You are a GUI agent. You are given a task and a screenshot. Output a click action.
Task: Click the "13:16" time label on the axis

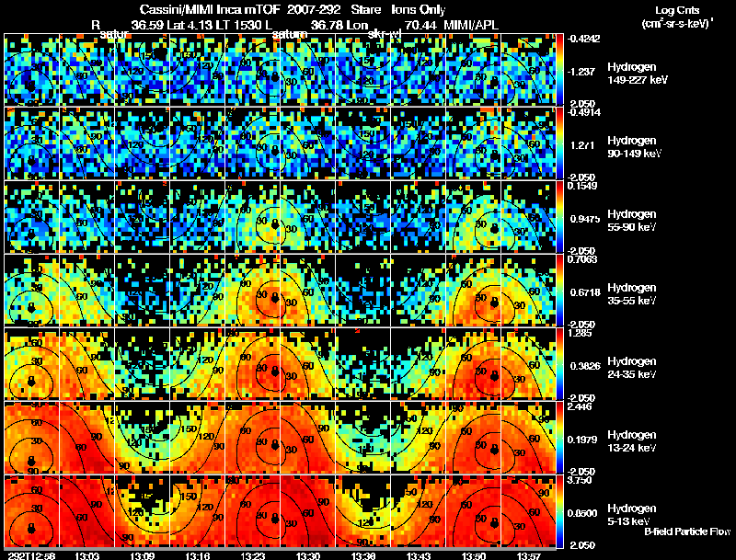197,556
